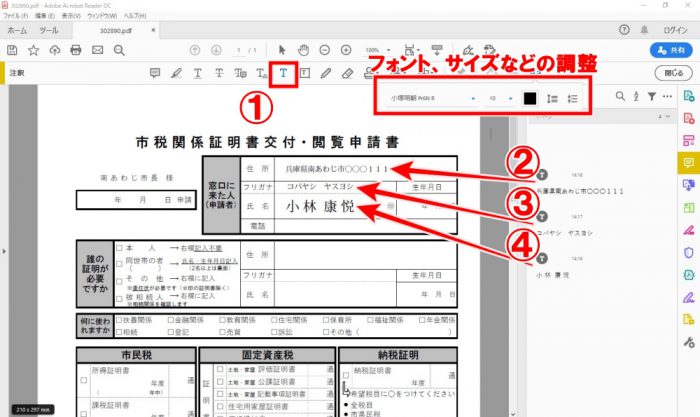Tick the 教育関係 checkbox

tap(222, 320)
